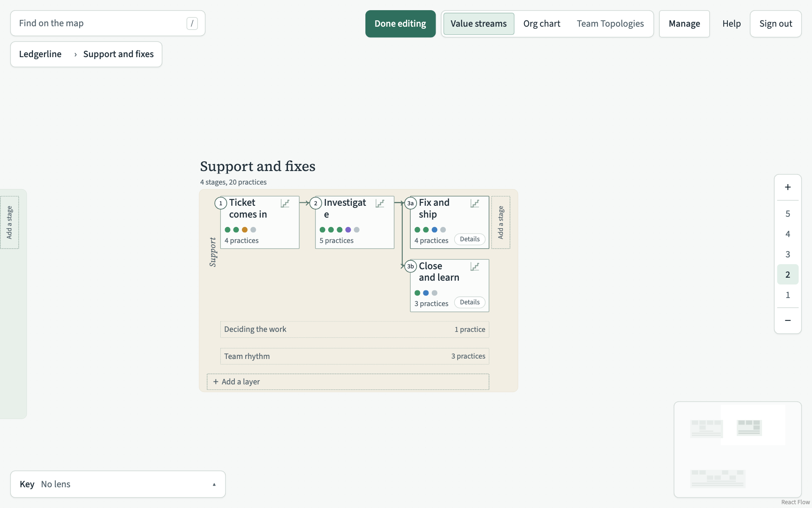
Task: Click stage number 1 circle badge
Action: (x=220, y=203)
